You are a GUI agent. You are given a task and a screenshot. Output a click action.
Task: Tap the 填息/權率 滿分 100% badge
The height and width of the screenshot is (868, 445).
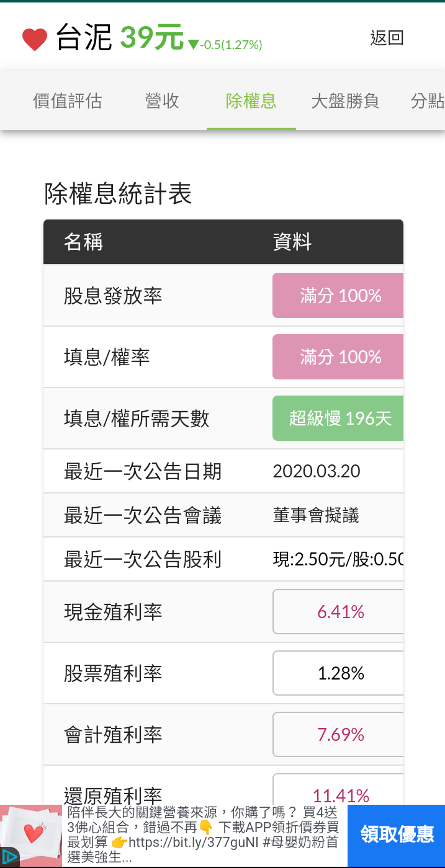point(338,357)
